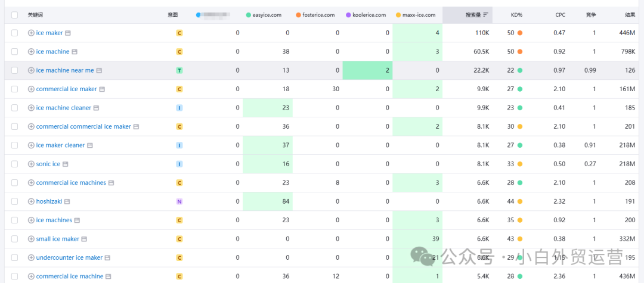Click the plus icon beside sonic ice
Screen dimensions: 644x283
point(31,164)
